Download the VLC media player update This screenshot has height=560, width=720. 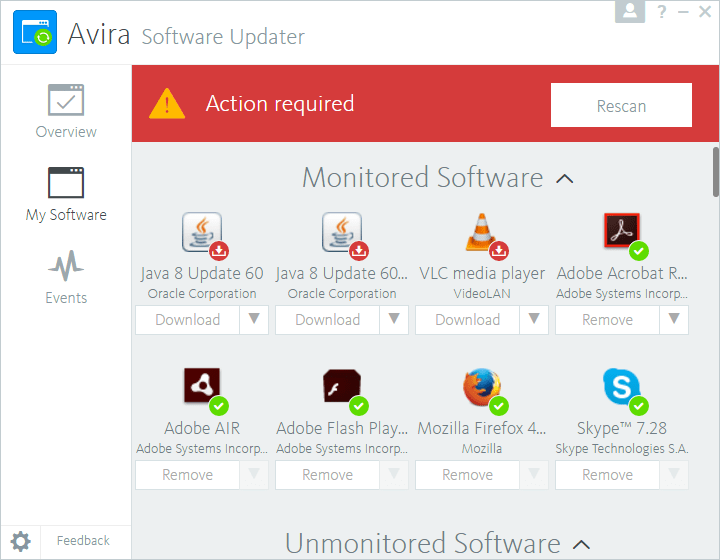[x=467, y=320]
